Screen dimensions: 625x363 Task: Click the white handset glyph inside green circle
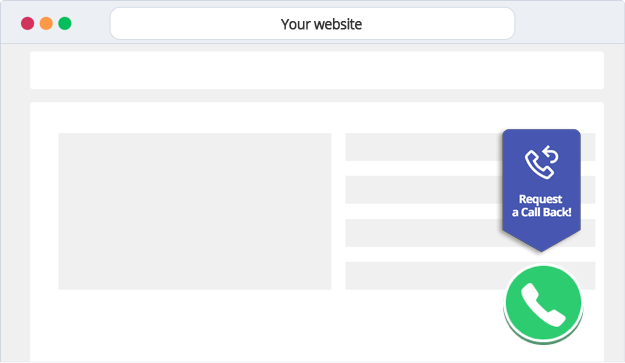click(543, 305)
